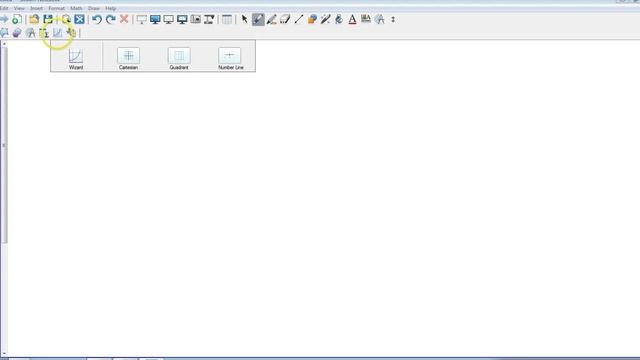Insert a Number Line graph
640x360 pixels.
click(231, 59)
